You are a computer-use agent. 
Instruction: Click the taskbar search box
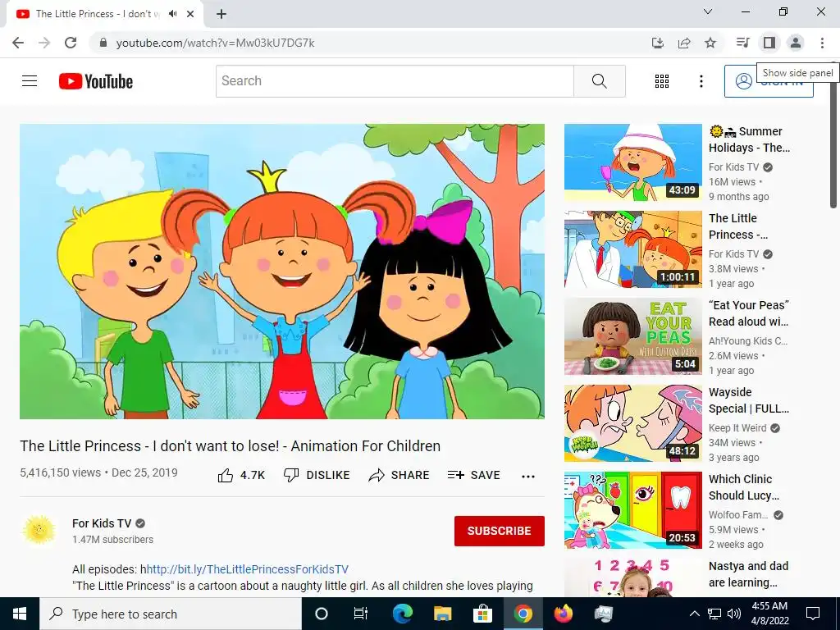(x=171, y=614)
